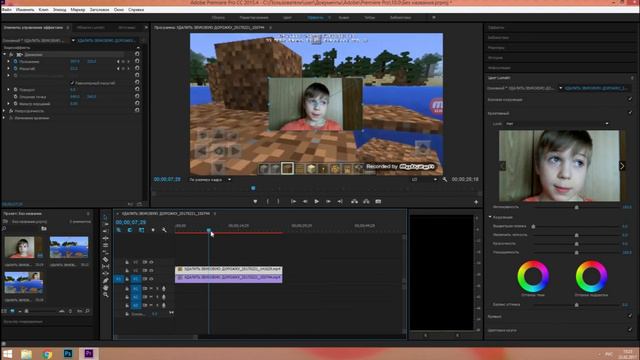Screen dimensions: 640x360
Task: Select the Slip tool
Action: coord(106,267)
